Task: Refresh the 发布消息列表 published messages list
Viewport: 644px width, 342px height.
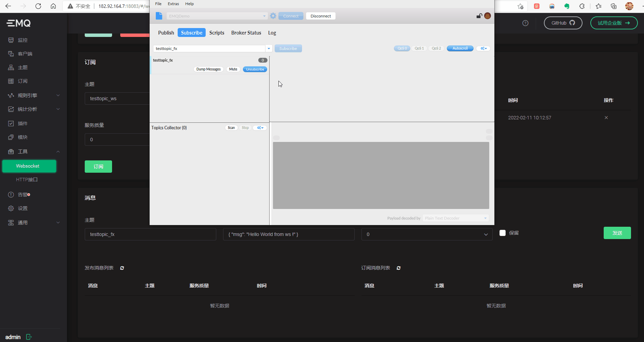Action: tap(122, 268)
